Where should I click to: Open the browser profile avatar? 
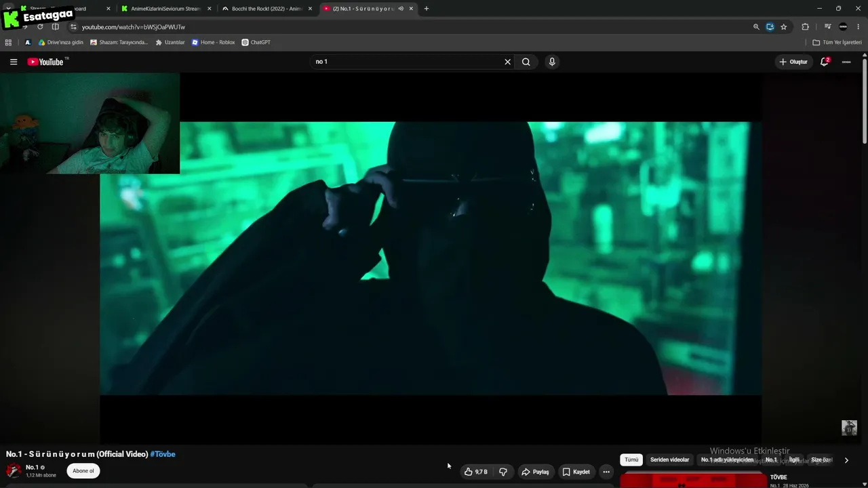tap(843, 27)
